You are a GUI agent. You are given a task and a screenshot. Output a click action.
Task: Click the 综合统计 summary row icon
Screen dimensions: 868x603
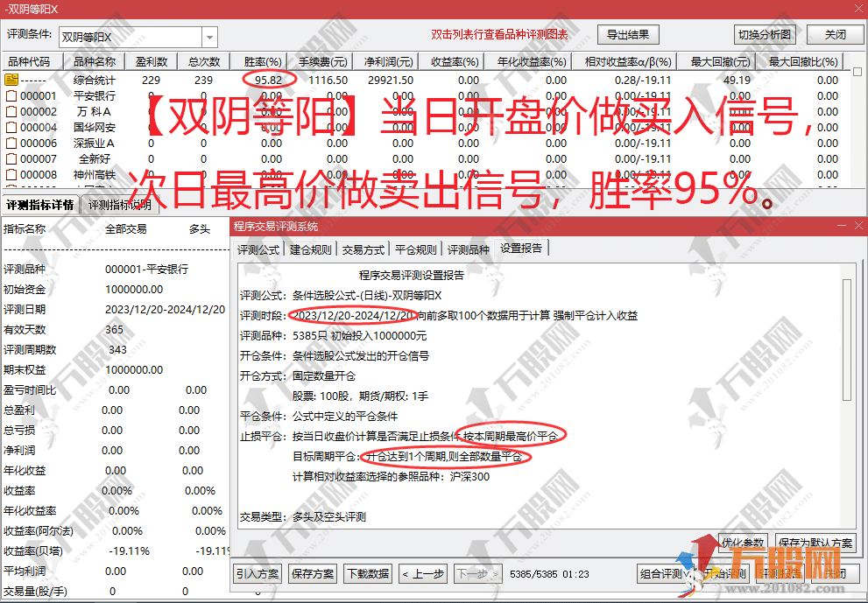tap(11, 81)
